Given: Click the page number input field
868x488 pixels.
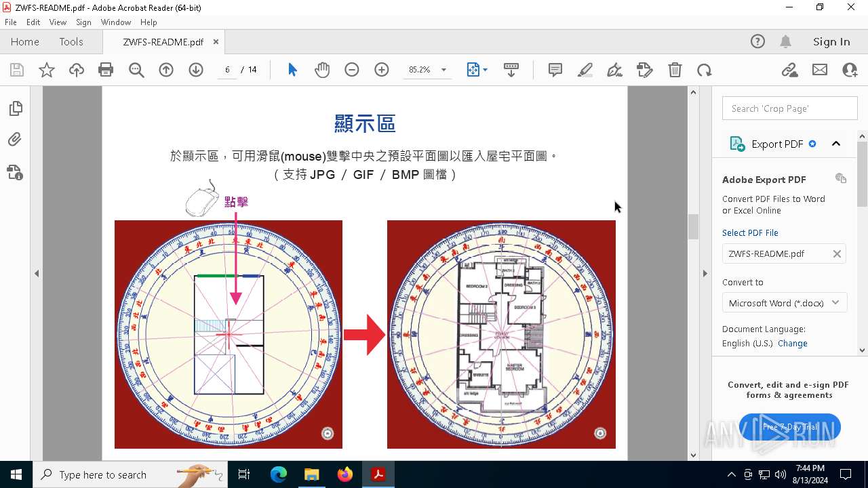Looking at the screenshot, I should (x=227, y=70).
